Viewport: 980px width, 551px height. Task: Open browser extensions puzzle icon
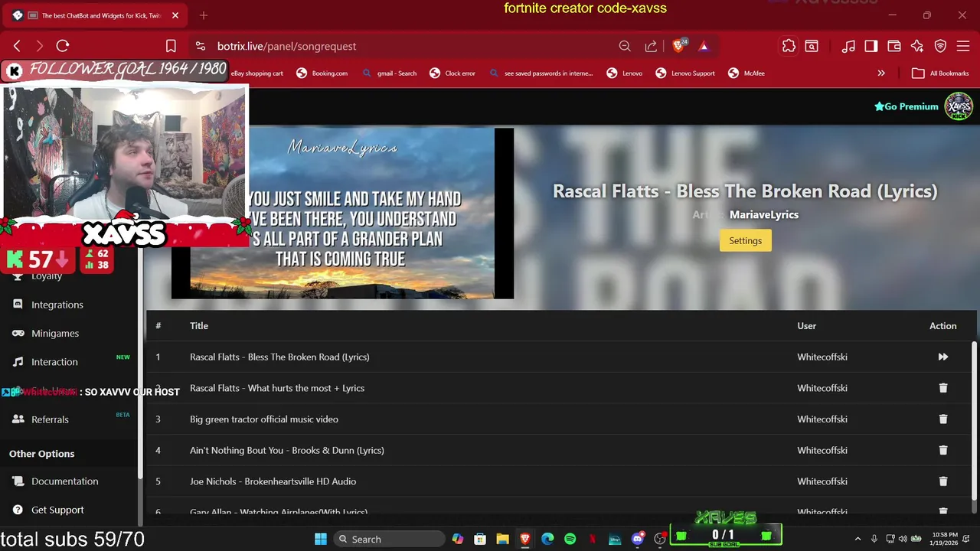[x=789, y=46]
